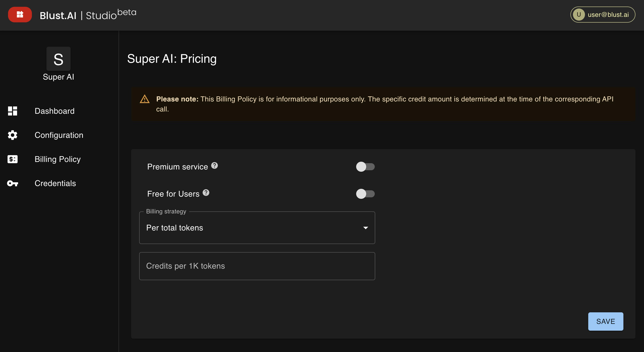This screenshot has height=352, width=644.
Task: Click the Blust.AI home logo icon
Action: click(20, 14)
